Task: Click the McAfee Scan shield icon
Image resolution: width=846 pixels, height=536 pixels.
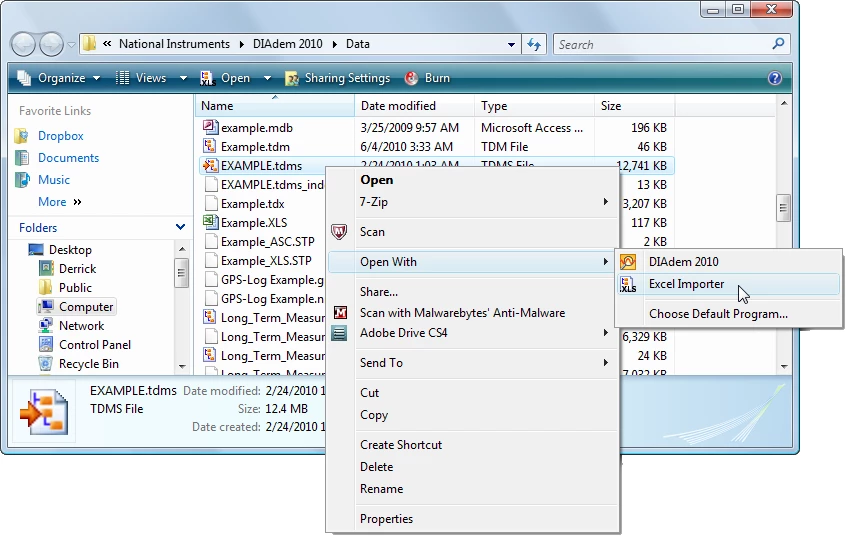Action: [340, 232]
